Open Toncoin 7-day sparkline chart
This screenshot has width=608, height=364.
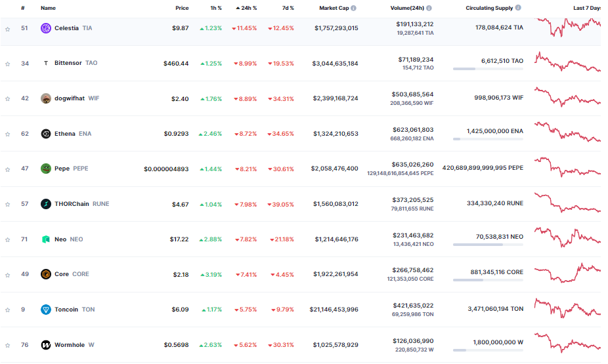[x=567, y=308]
